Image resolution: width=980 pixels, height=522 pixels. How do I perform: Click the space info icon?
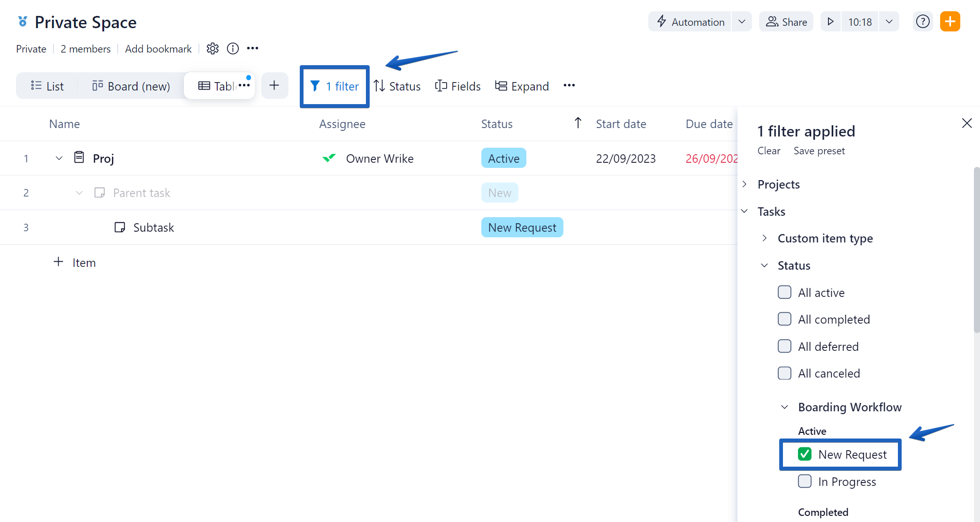[233, 49]
